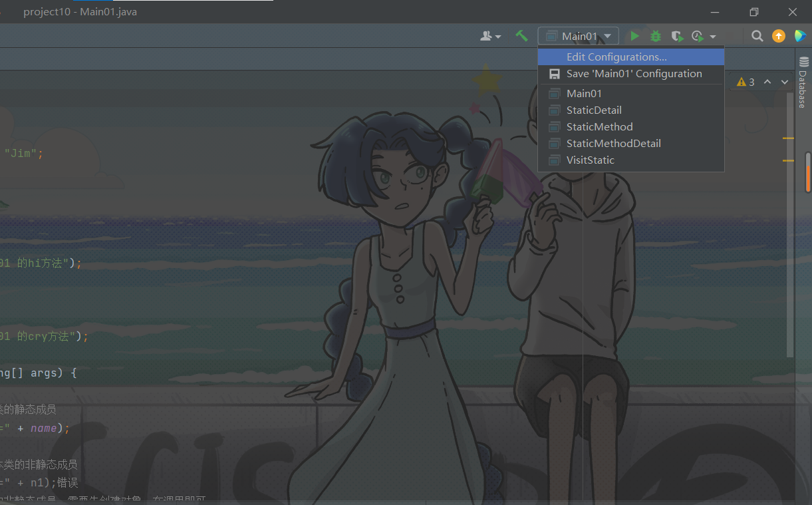The image size is (812, 505).
Task: Click the floppy disk save icon
Action: point(554,74)
